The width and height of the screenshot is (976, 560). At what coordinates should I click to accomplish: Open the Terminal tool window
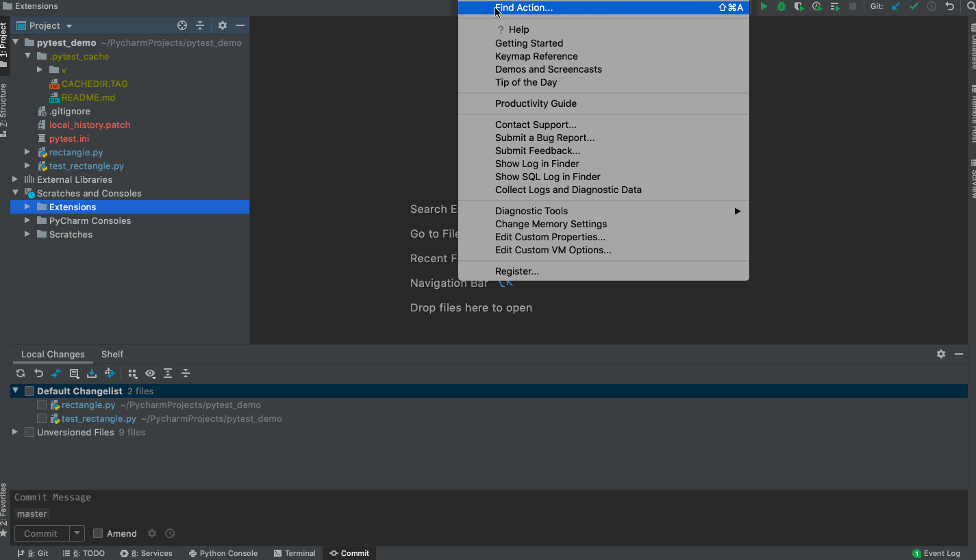pos(295,553)
